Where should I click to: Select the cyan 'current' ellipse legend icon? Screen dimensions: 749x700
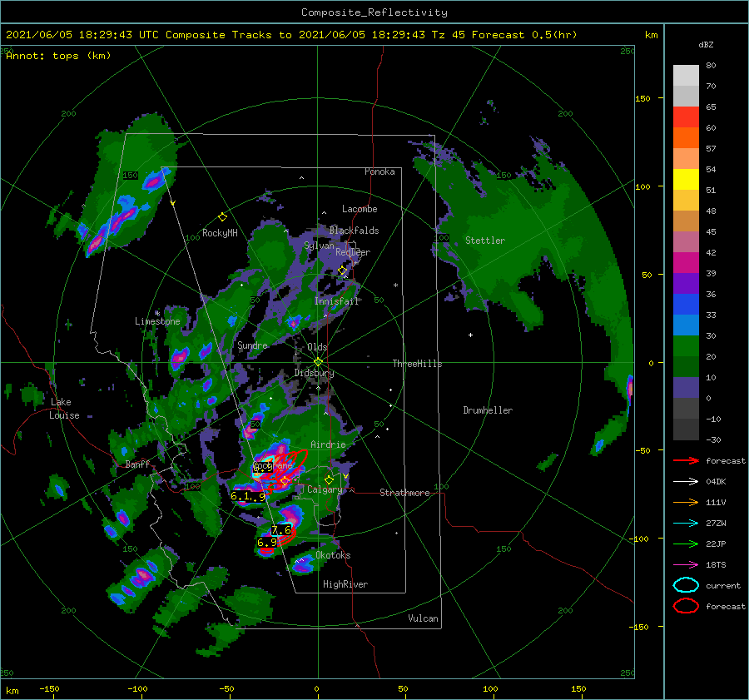686,585
